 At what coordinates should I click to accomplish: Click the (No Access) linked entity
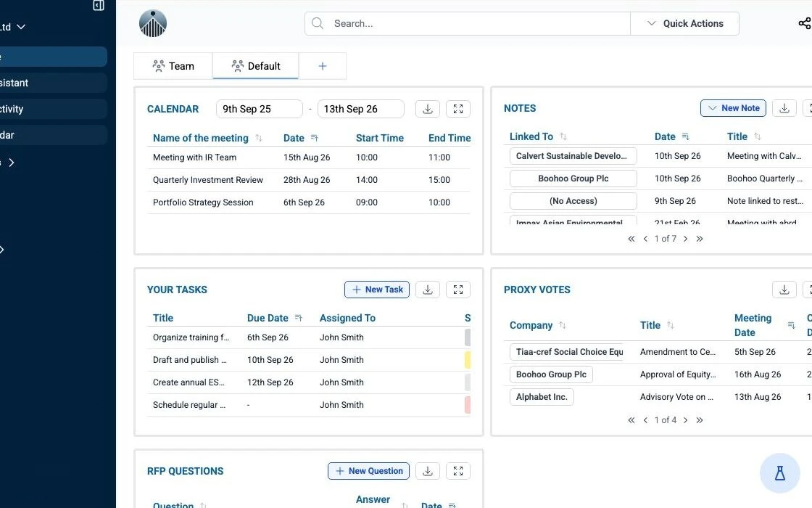pos(573,201)
